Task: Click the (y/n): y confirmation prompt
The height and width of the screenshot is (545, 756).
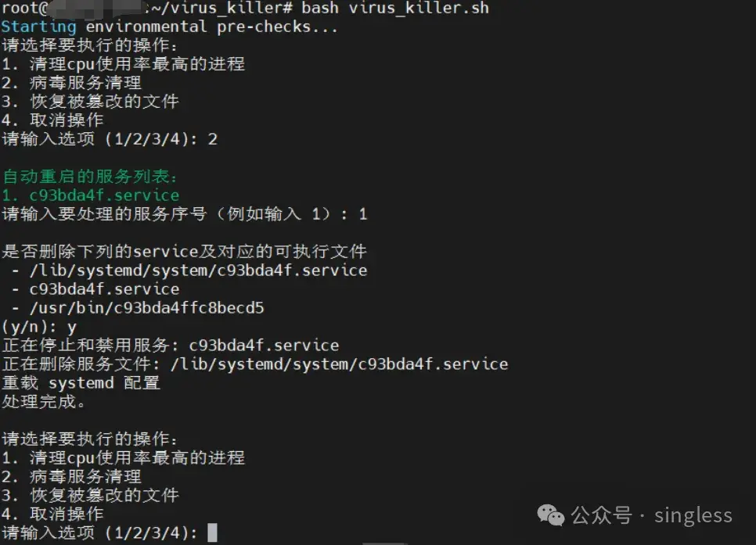Action: 39,326
